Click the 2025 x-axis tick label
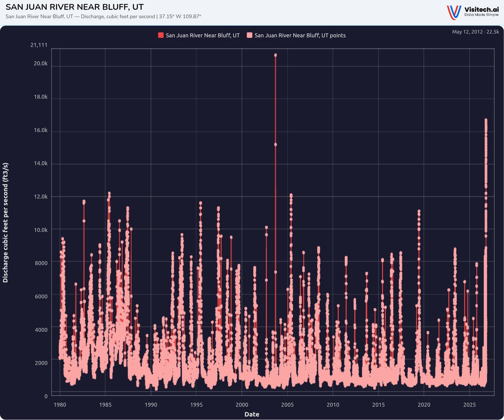504x420 pixels. [470, 404]
